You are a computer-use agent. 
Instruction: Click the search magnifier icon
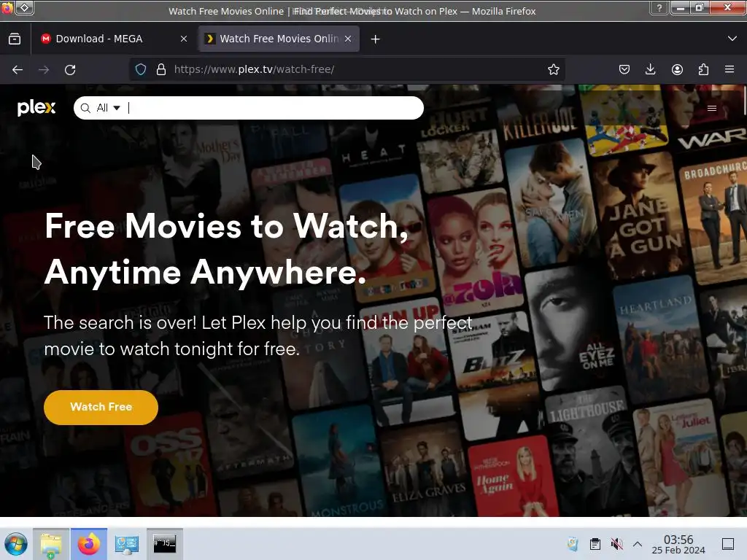(85, 108)
